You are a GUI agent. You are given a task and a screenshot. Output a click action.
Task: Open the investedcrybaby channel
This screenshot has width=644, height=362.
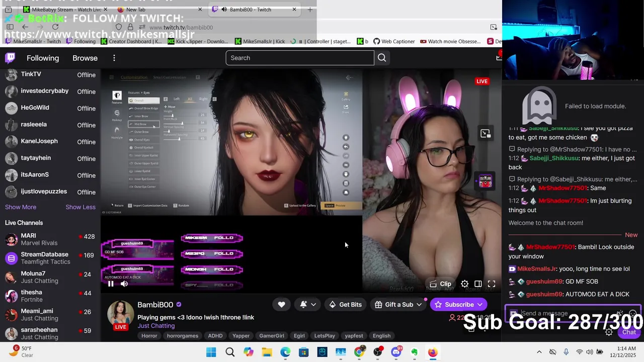tap(50, 91)
